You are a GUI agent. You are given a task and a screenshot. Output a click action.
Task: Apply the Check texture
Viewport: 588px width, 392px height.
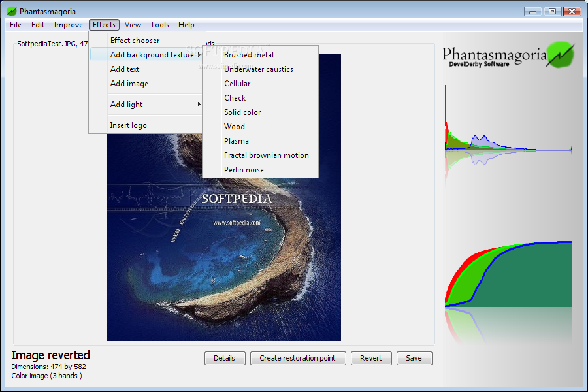pyautogui.click(x=260, y=98)
